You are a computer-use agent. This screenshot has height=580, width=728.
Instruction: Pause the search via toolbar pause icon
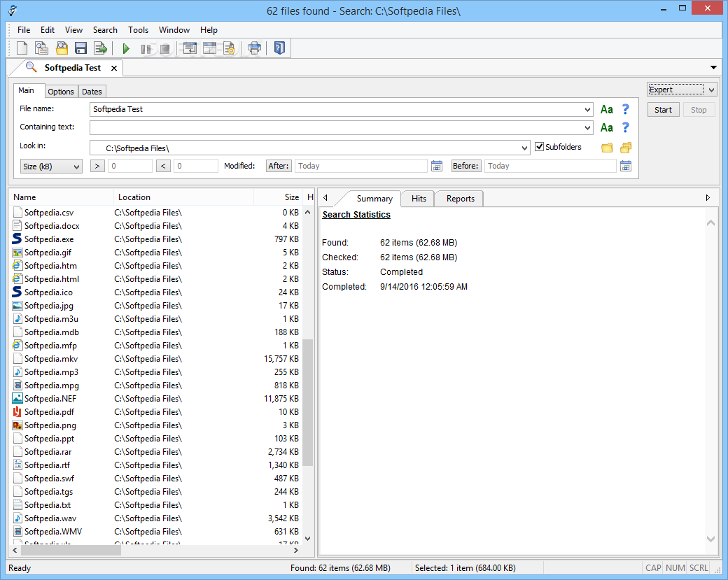pyautogui.click(x=146, y=49)
